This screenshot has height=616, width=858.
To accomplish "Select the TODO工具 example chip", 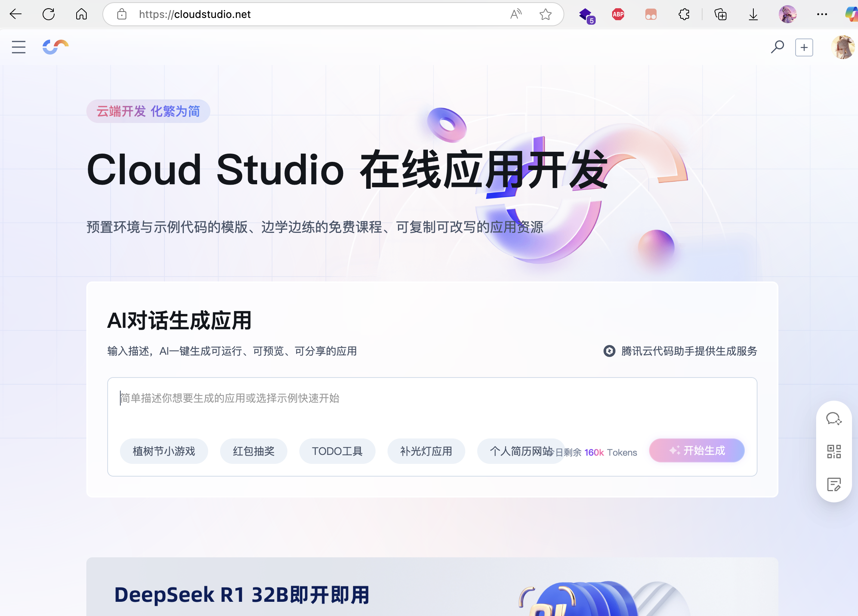I will 337,451.
